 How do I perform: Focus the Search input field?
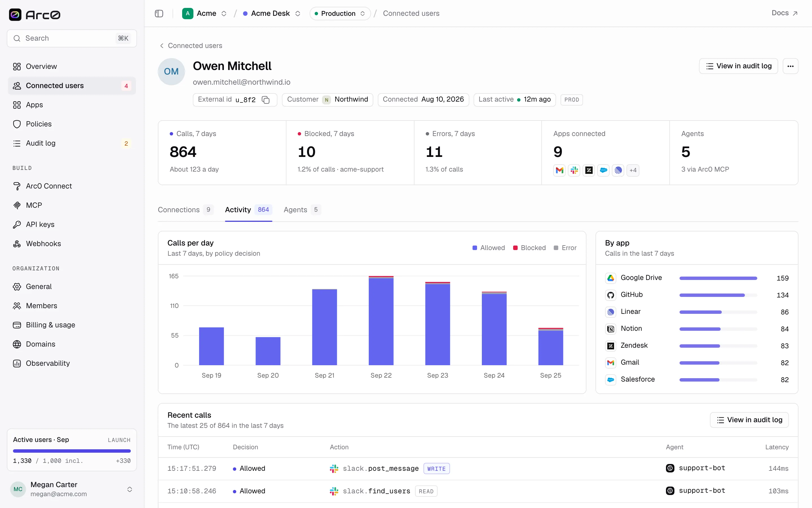pyautogui.click(x=72, y=38)
